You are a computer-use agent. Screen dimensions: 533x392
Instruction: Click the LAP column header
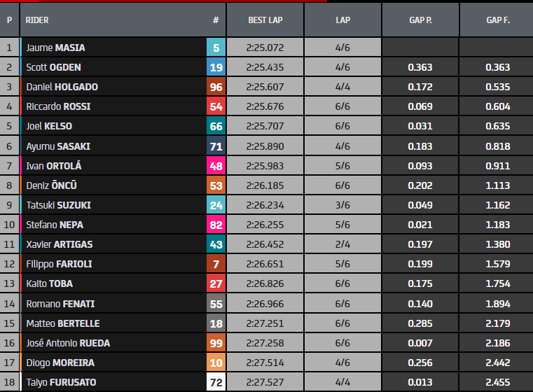342,20
